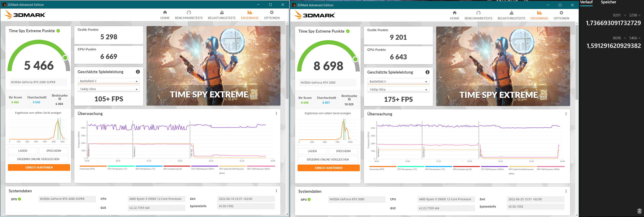
Task: Click score distribution chart in left window
Action: tap(38, 130)
